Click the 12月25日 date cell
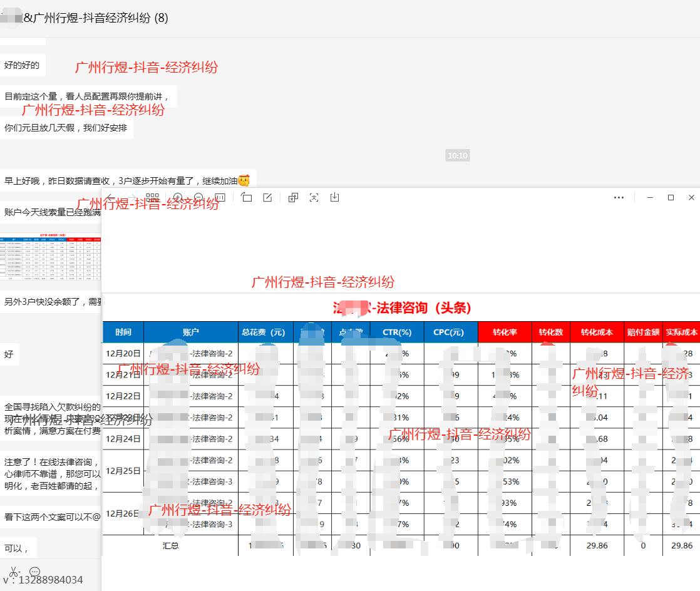Viewport: 700px width, 591px height. [123, 471]
